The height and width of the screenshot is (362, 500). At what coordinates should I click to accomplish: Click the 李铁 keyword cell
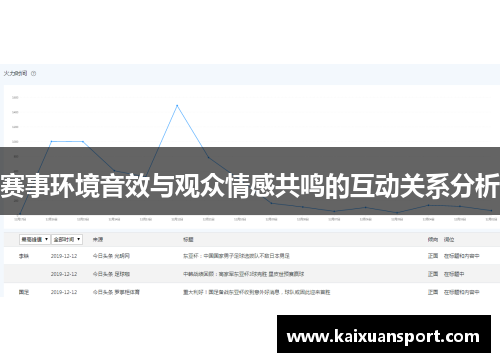coord(24,256)
